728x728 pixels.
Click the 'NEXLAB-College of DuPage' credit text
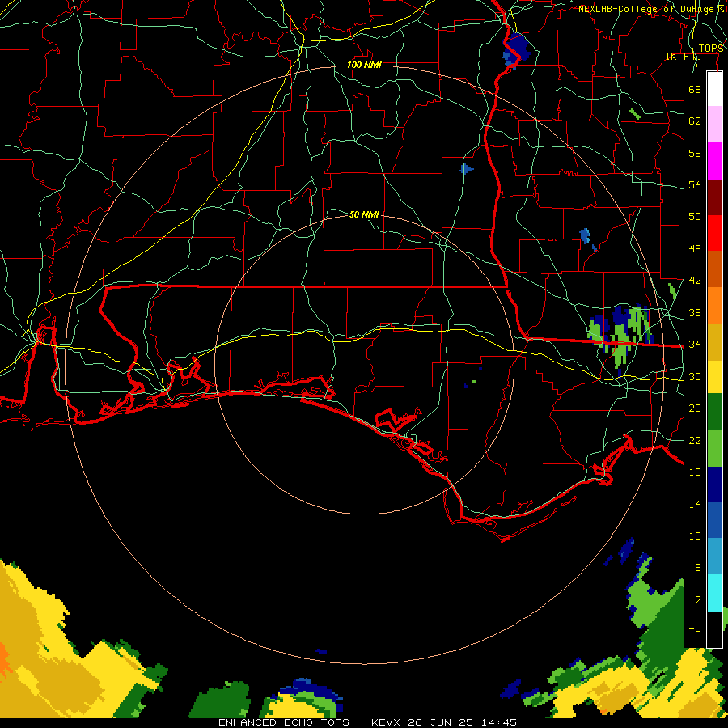647,9
